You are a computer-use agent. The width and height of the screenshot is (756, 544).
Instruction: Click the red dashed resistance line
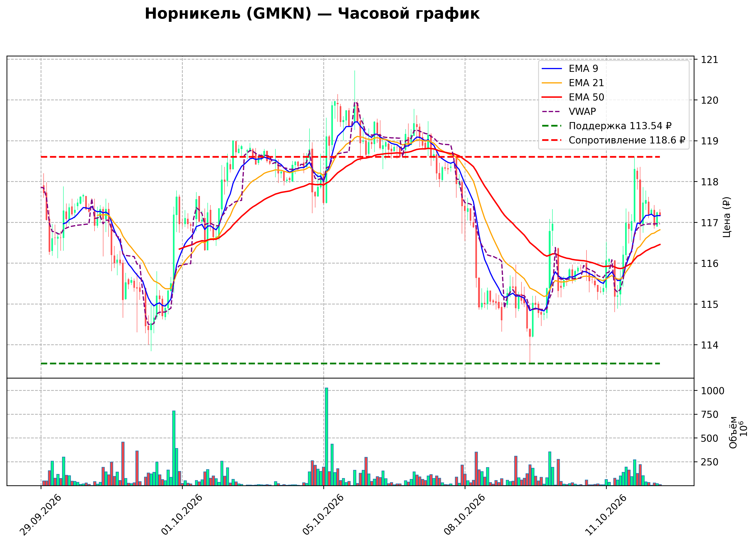click(x=350, y=157)
